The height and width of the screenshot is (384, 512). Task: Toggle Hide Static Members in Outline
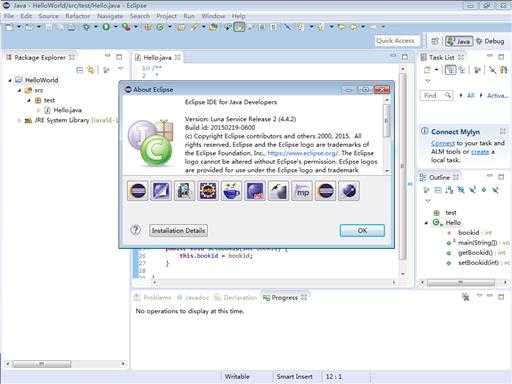[x=472, y=190]
